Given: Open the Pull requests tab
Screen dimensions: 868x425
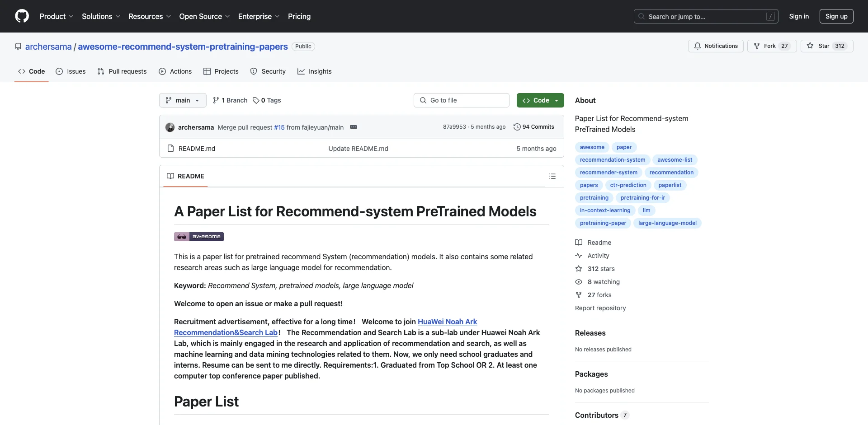Looking at the screenshot, I should 122,71.
